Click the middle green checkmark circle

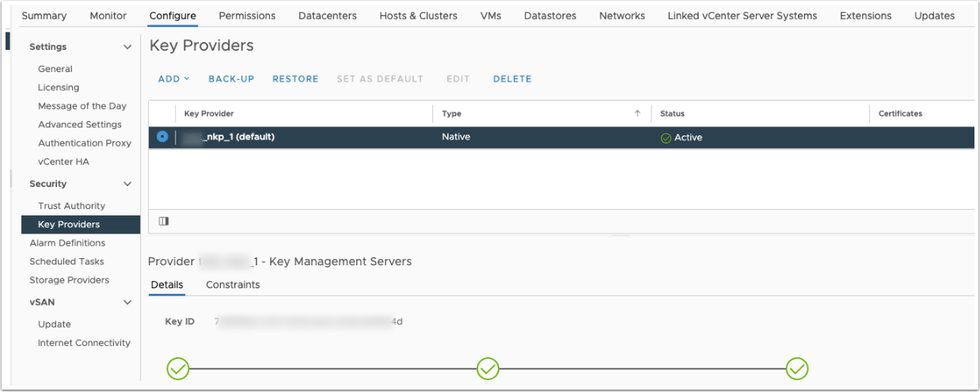(x=488, y=368)
